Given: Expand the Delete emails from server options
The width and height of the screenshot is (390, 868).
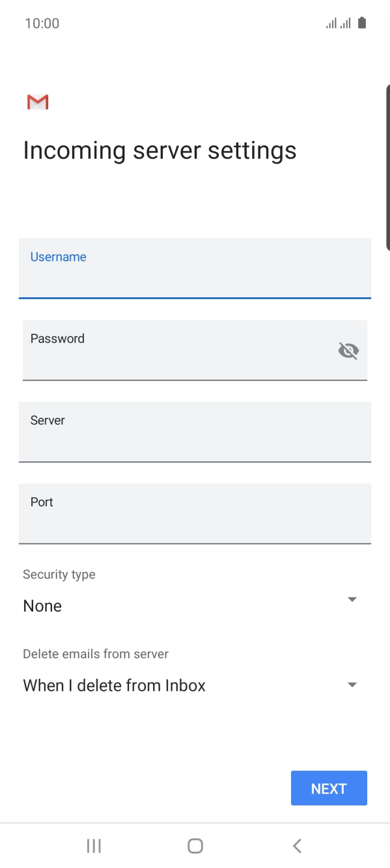Looking at the screenshot, I should point(352,684).
